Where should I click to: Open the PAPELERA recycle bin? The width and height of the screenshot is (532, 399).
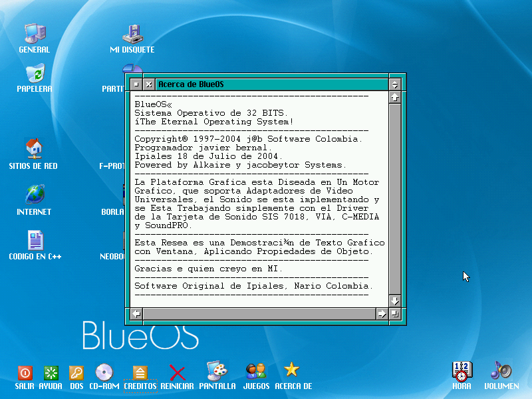click(35, 72)
